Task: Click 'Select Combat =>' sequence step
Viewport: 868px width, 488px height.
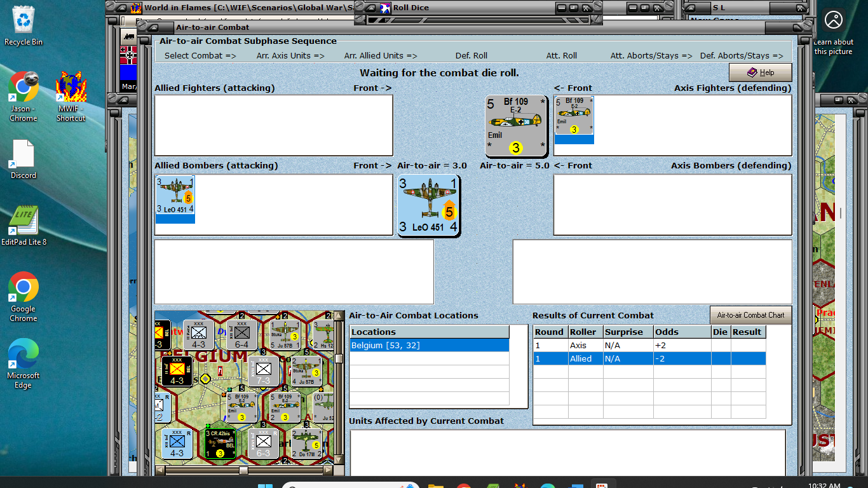Action: click(200, 55)
